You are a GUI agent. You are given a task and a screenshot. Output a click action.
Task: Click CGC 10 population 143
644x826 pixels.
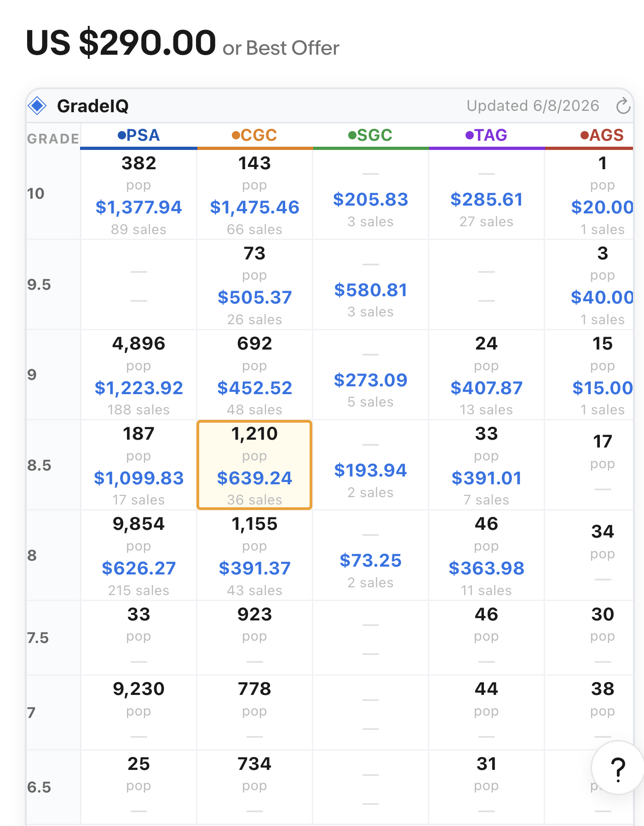[254, 163]
